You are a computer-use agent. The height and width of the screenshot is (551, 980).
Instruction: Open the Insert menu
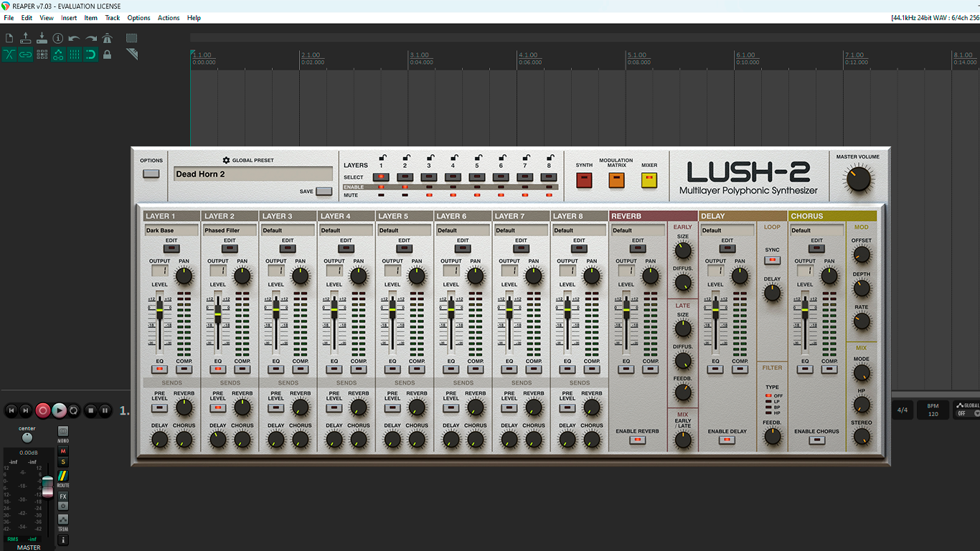(x=69, y=18)
